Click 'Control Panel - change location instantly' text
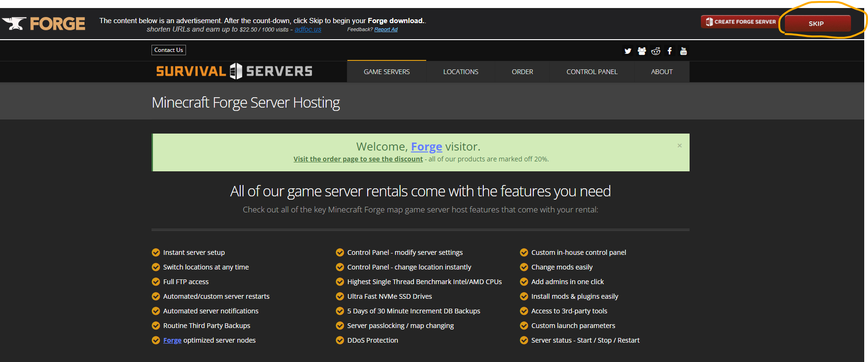Image resolution: width=868 pixels, height=362 pixels. pyautogui.click(x=409, y=267)
